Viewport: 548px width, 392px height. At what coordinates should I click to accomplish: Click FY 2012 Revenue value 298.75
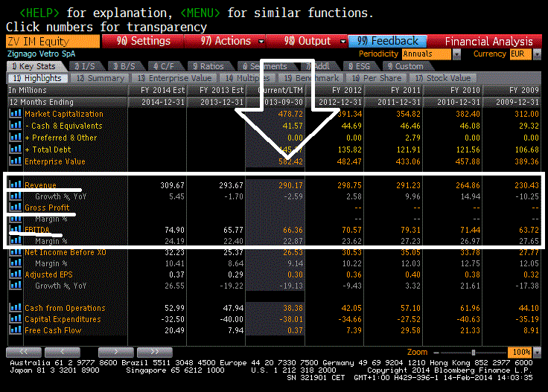tap(349, 185)
